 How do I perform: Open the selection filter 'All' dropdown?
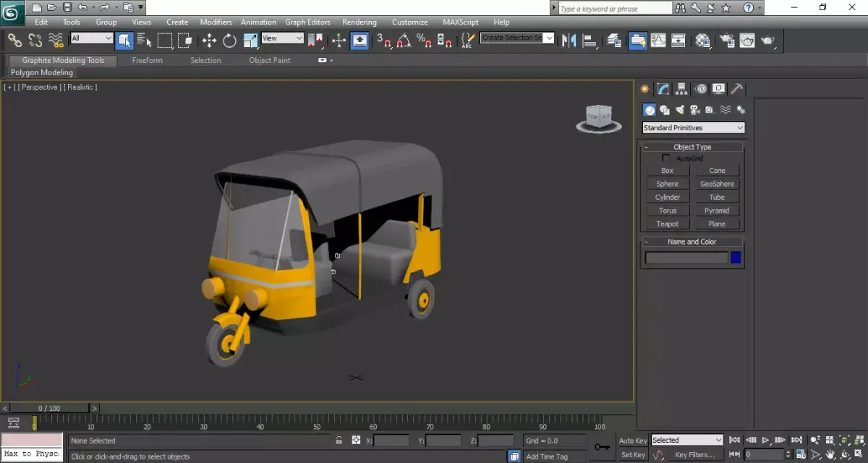(91, 38)
